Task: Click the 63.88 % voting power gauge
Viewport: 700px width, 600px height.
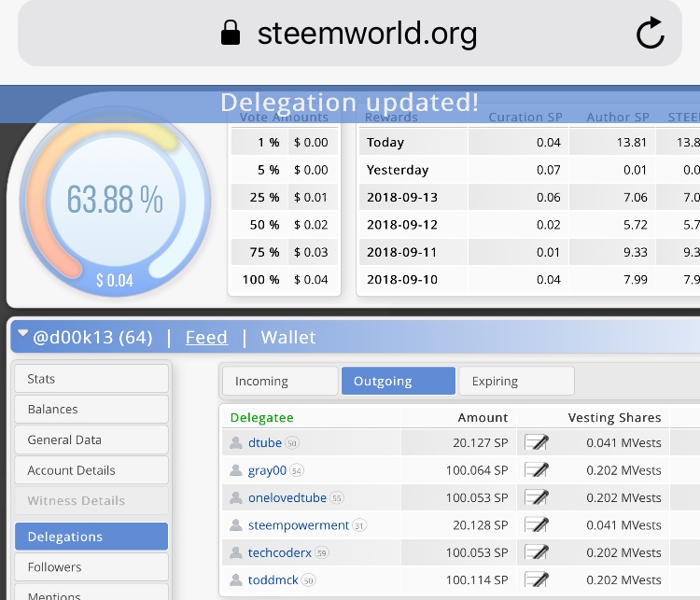Action: click(x=115, y=200)
